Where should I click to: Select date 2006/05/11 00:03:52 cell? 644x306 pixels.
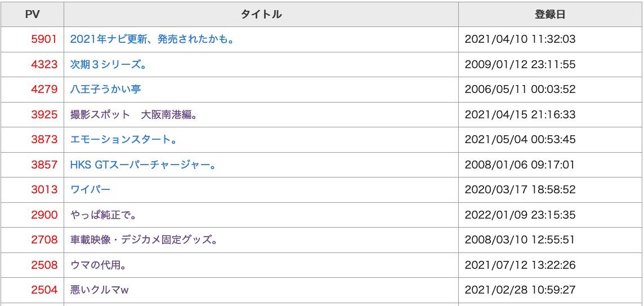[551, 89]
